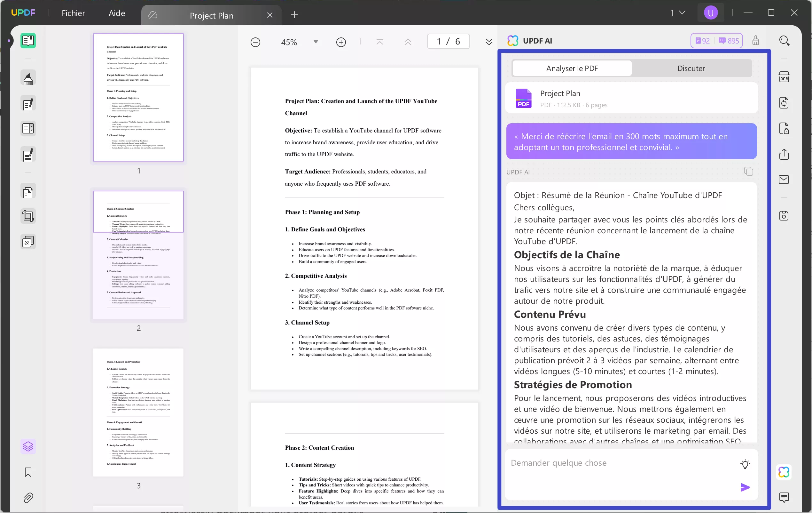Select the page 2 thumbnail
The image size is (812, 513).
coord(139,255)
